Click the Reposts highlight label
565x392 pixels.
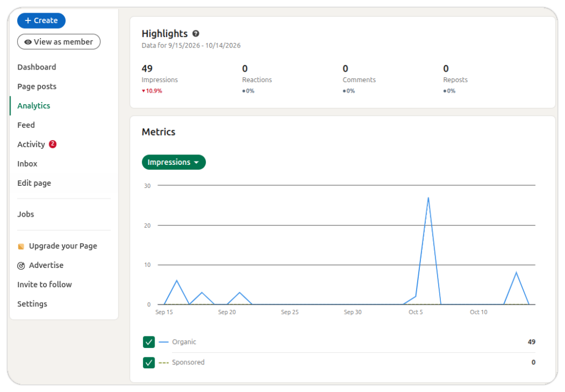click(x=455, y=80)
